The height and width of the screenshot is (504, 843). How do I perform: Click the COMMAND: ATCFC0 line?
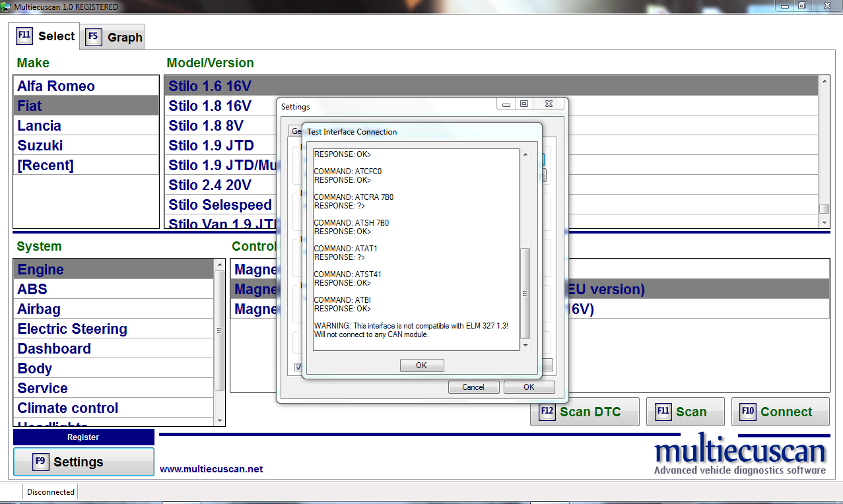(347, 172)
